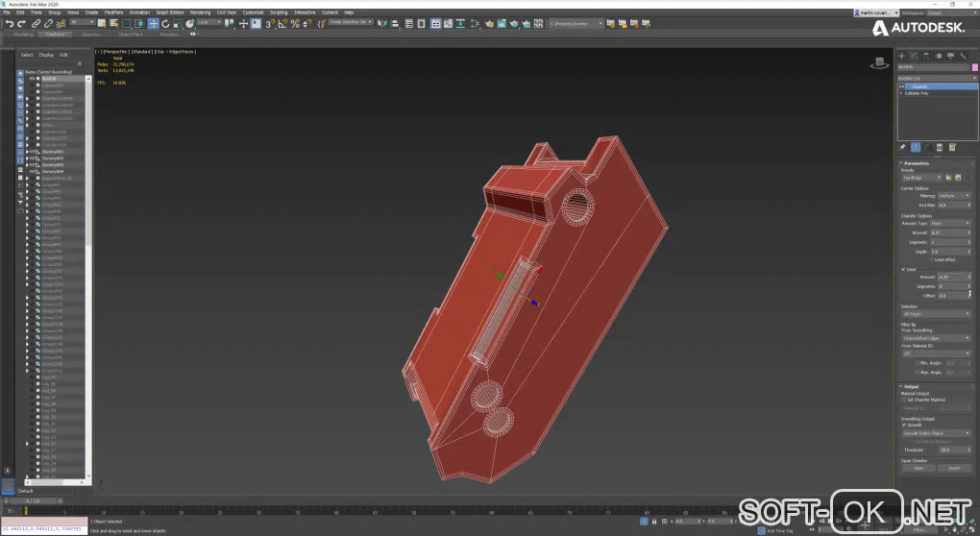Click the chamfer Amount value field
The width and height of the screenshot is (980, 536).
click(x=948, y=232)
